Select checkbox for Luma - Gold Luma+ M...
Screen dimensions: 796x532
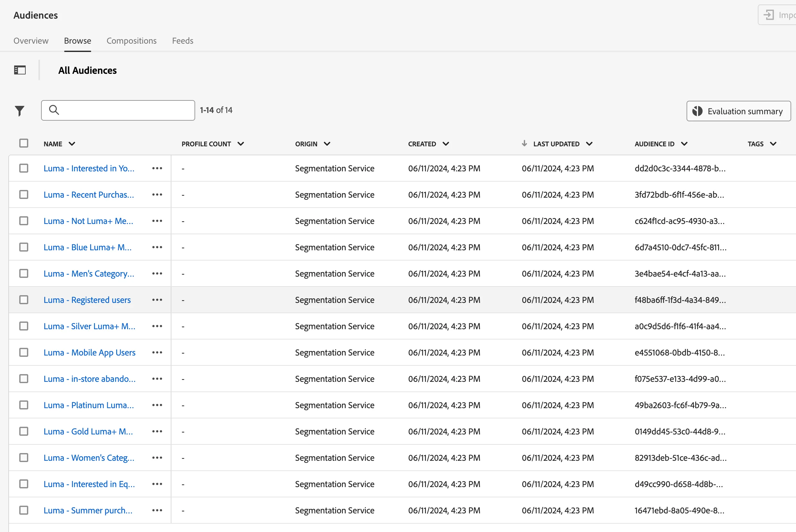(x=24, y=431)
